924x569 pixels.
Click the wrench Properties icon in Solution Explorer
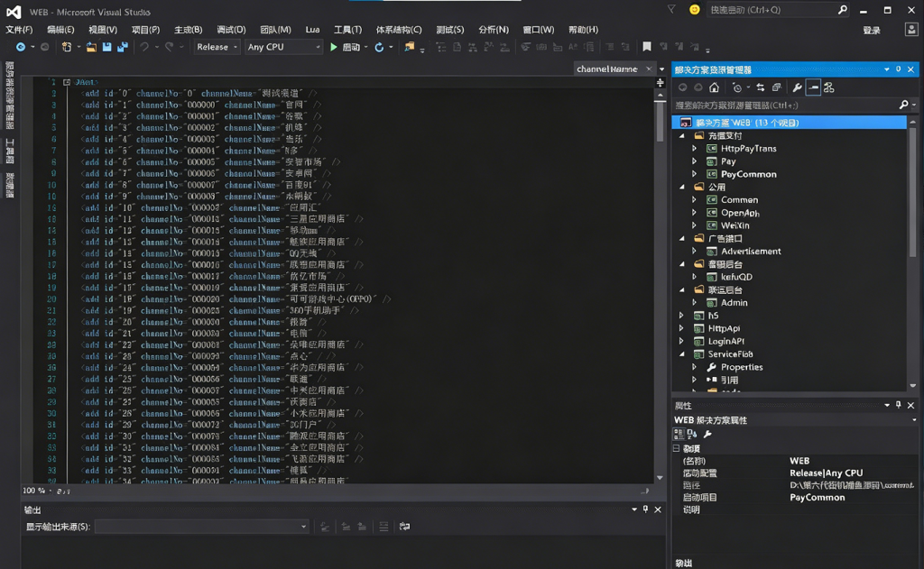[797, 87]
